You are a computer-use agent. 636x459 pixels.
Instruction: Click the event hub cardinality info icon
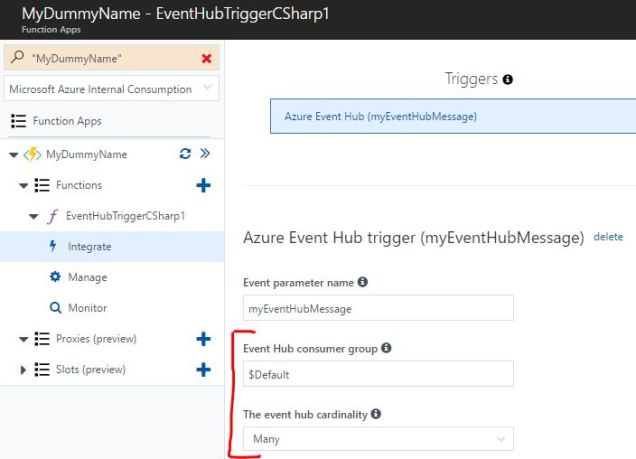[376, 414]
